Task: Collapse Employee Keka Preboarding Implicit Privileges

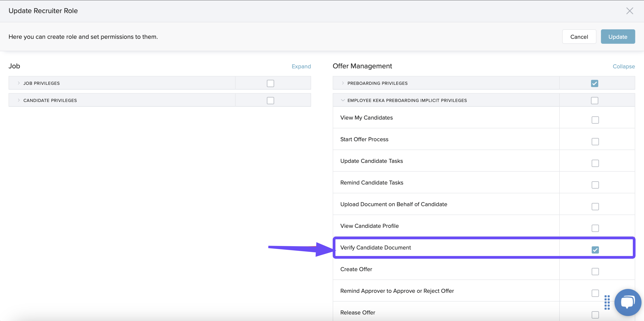Action: 343,100
